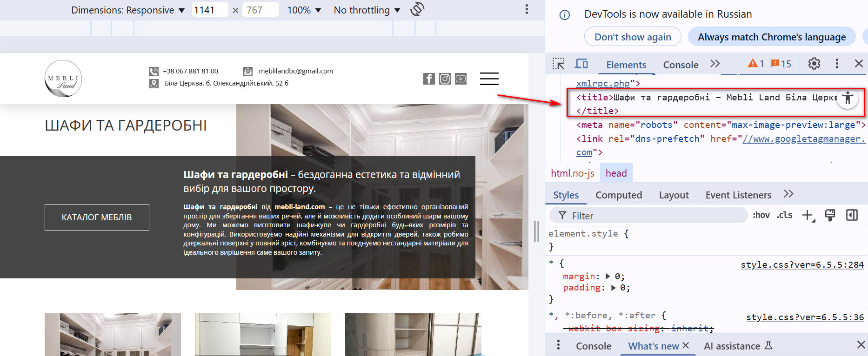Click the xmlrpc.php link in DOM
This screenshot has height=356, width=868.
[603, 83]
